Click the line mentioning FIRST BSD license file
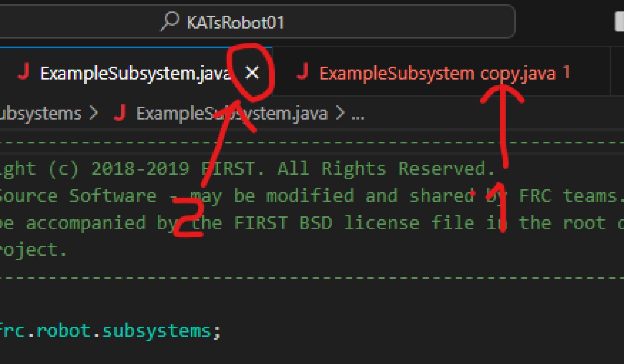The image size is (624, 364). coord(312,223)
